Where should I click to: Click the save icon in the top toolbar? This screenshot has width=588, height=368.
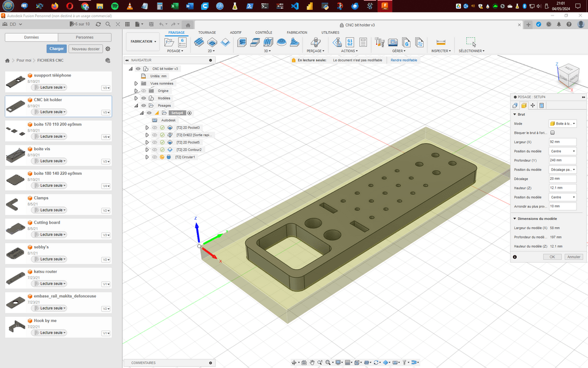click(x=151, y=24)
